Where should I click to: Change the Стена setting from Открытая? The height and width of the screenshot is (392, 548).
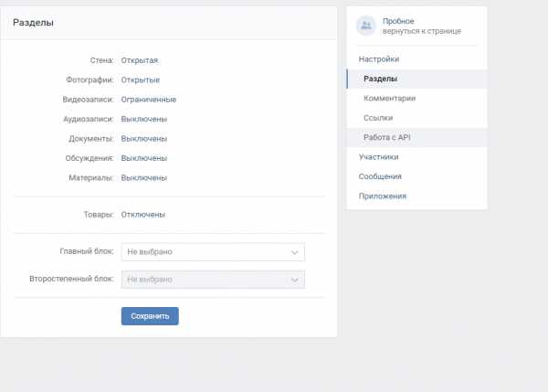(140, 60)
